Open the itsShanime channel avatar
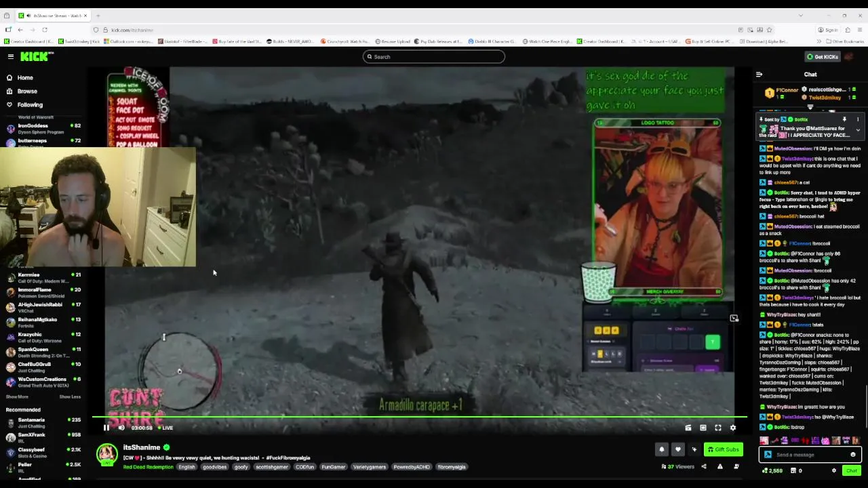The width and height of the screenshot is (868, 488). 106,454
